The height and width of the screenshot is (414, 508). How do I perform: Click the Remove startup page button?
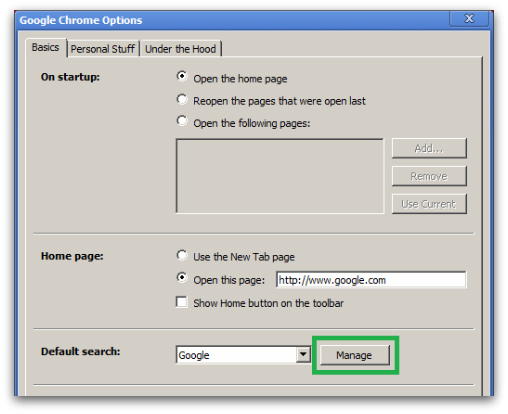coord(429,176)
